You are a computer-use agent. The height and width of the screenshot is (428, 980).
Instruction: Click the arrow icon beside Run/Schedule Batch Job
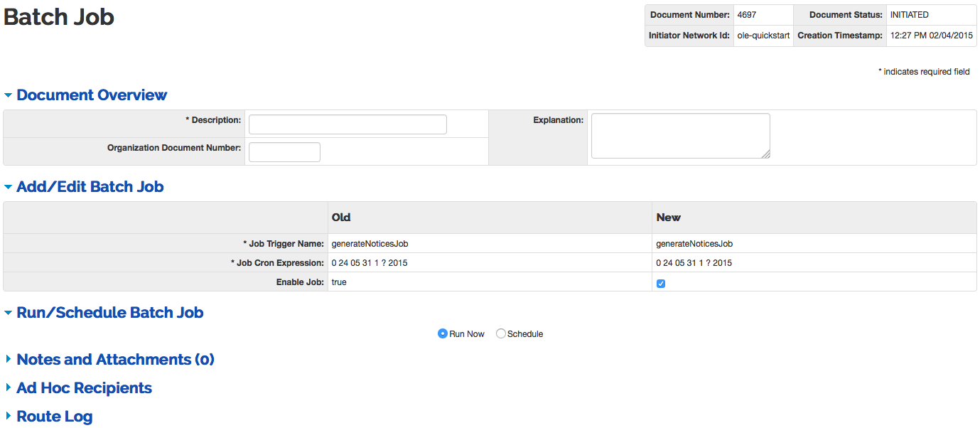[x=9, y=313]
